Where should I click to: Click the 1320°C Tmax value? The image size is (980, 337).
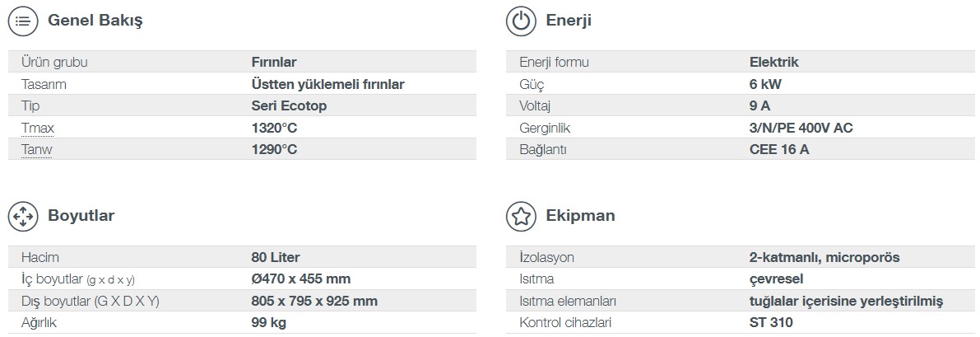274,129
